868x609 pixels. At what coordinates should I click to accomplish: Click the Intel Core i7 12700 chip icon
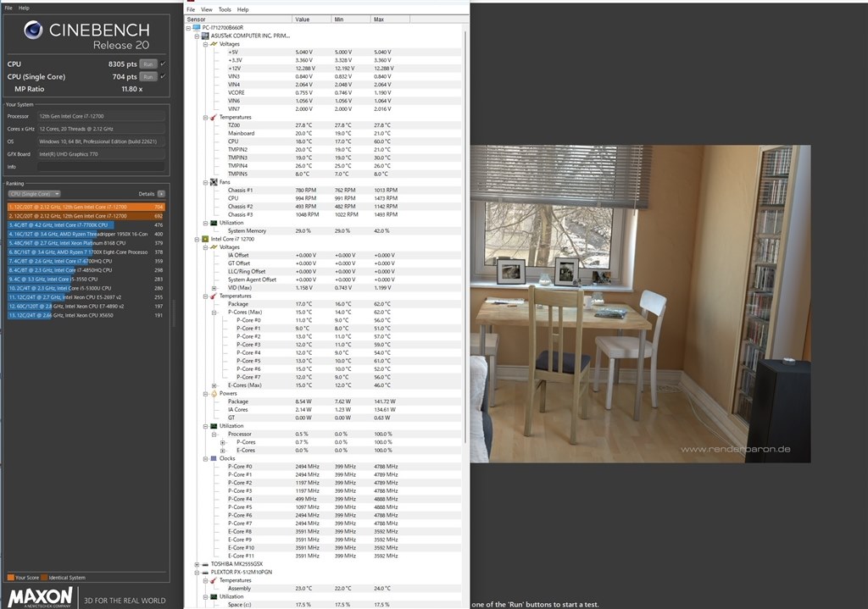(205, 239)
